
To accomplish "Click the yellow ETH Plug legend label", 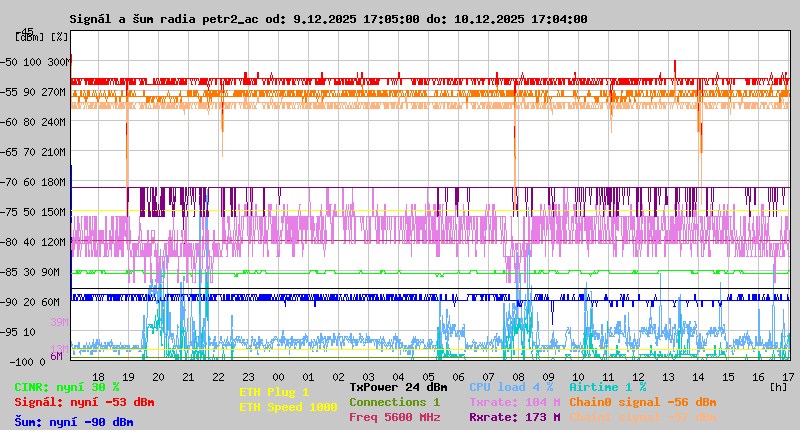I will (274, 393).
